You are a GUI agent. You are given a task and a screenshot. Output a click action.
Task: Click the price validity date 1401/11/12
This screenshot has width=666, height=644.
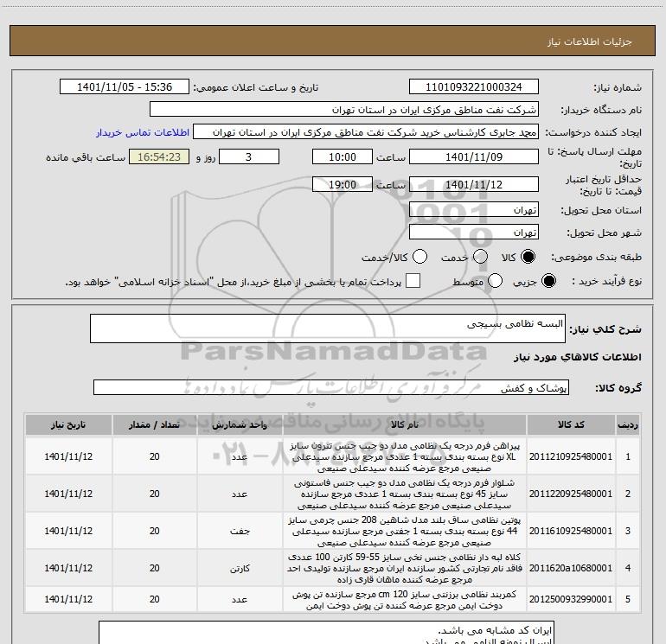[x=474, y=185]
